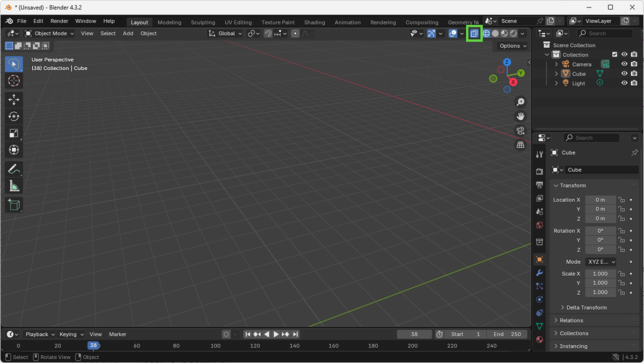
Task: Click the Pan view hand icon
Action: pyautogui.click(x=520, y=117)
